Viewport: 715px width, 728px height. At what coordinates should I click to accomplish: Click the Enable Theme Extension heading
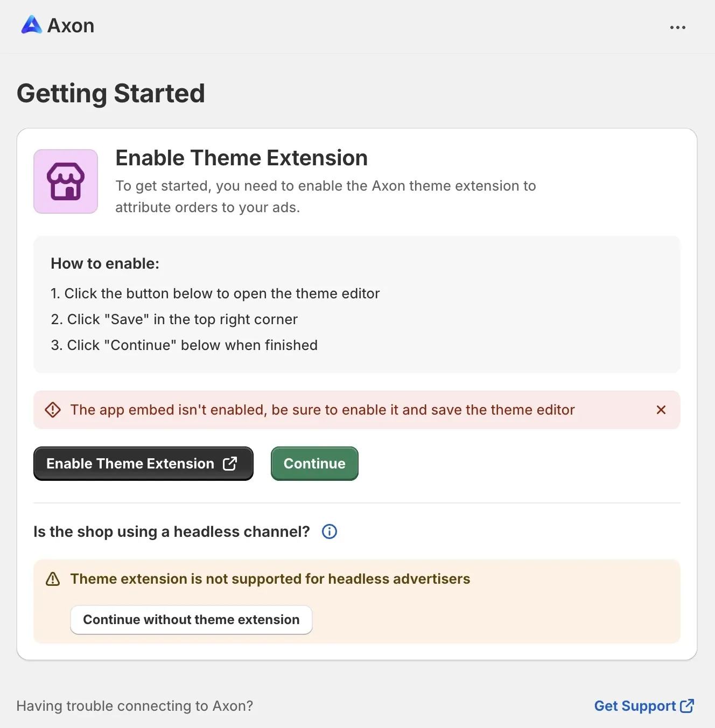pos(241,158)
